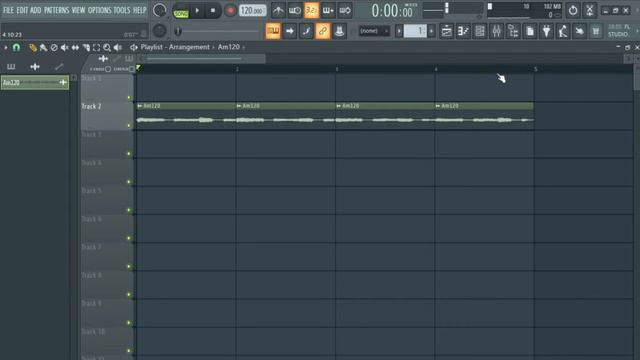Toggle typing keyboard to piano
This screenshot has width=640, height=360.
point(273,31)
